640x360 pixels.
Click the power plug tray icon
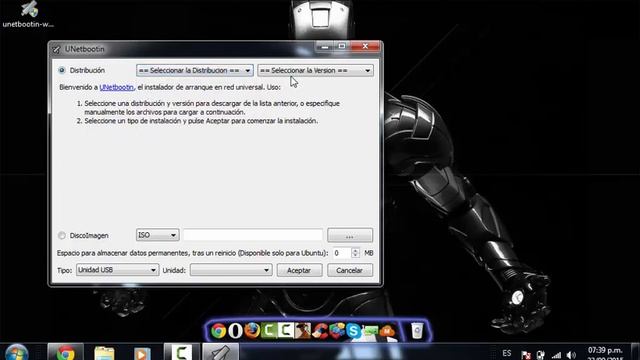coord(541,355)
